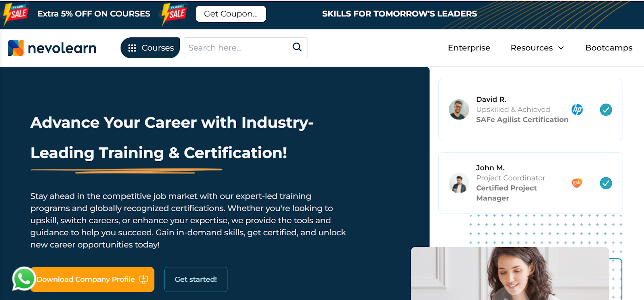The image size is (644, 300).
Task: Click the Certified Project Manager text
Action: 506,193
